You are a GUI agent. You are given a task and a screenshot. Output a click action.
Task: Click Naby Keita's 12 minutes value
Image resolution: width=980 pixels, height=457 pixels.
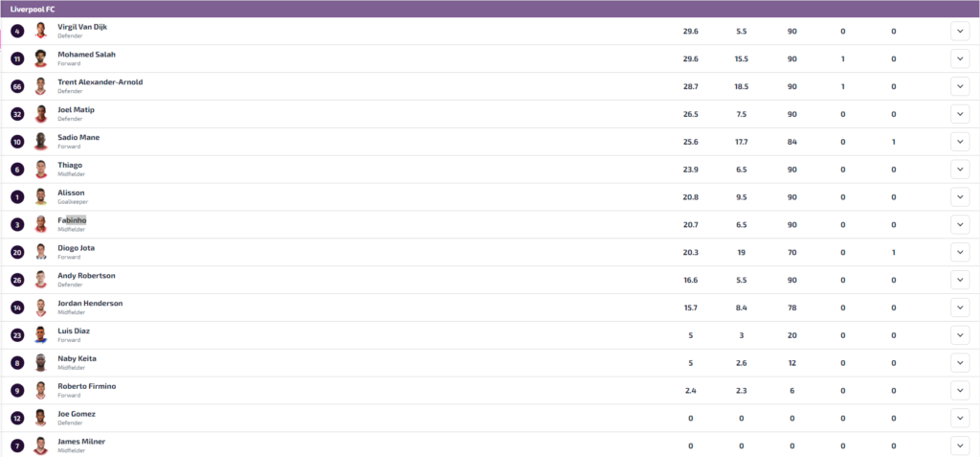pos(791,363)
